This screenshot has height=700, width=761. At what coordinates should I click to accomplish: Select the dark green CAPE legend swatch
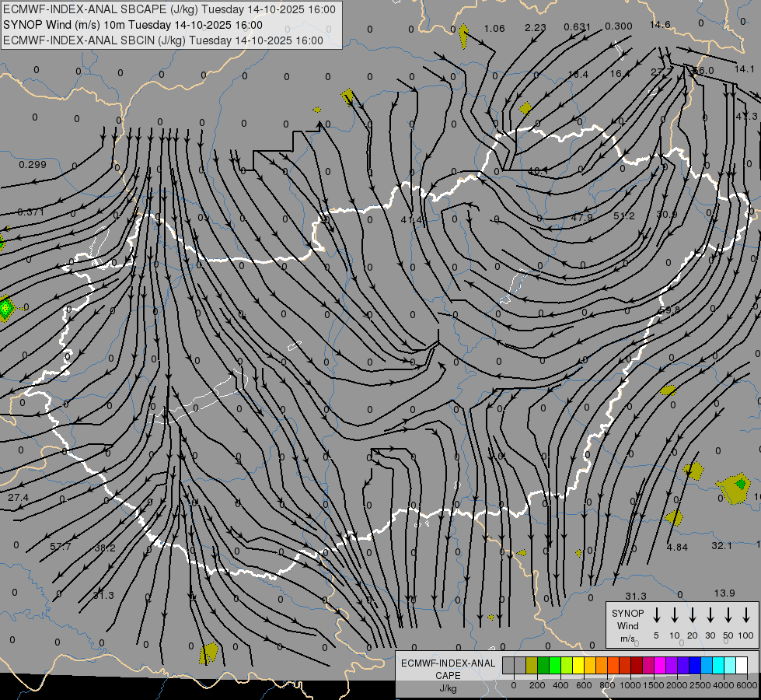(543, 666)
